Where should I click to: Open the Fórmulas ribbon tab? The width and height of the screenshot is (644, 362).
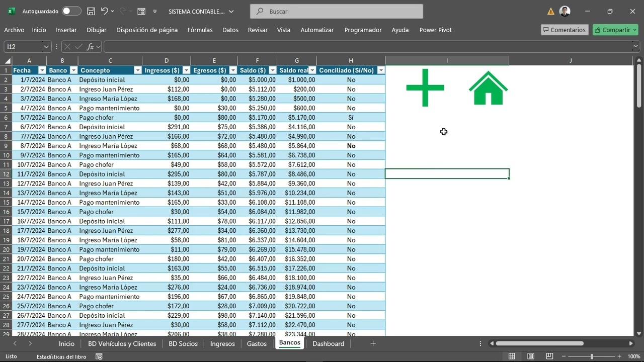coord(200,30)
